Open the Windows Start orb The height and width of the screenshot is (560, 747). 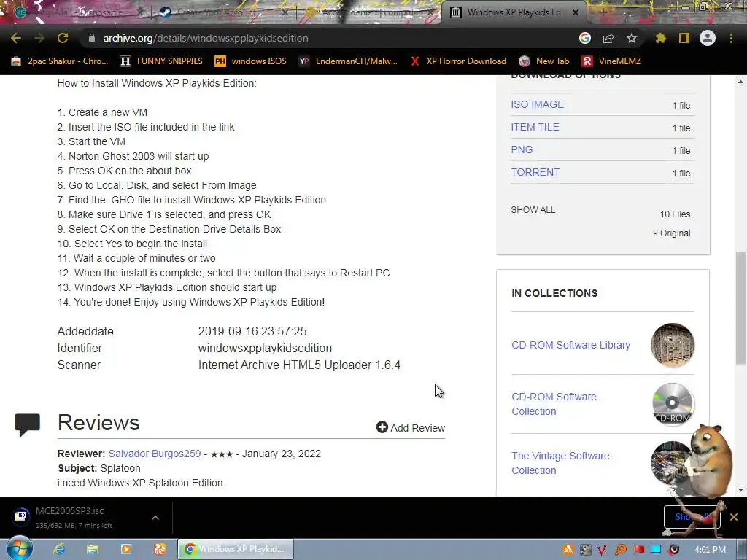point(19,548)
